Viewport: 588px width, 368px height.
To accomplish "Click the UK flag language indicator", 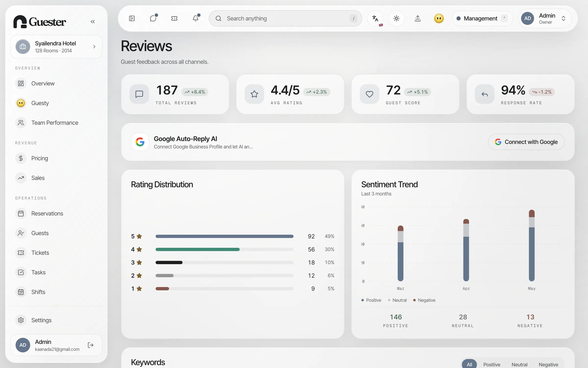I will point(381,25).
